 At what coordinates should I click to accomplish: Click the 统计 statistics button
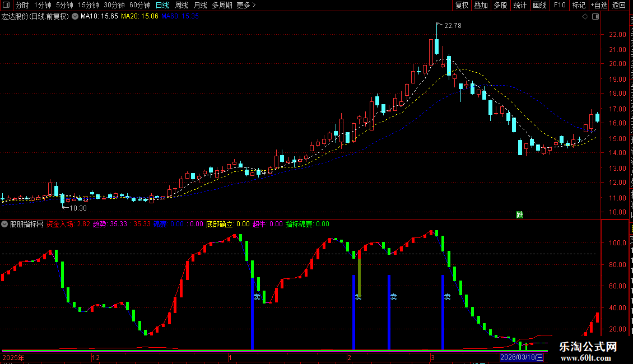519,5
